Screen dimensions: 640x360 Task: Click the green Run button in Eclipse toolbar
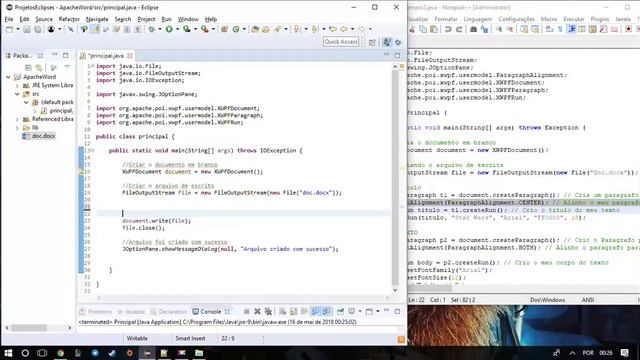coord(169,29)
